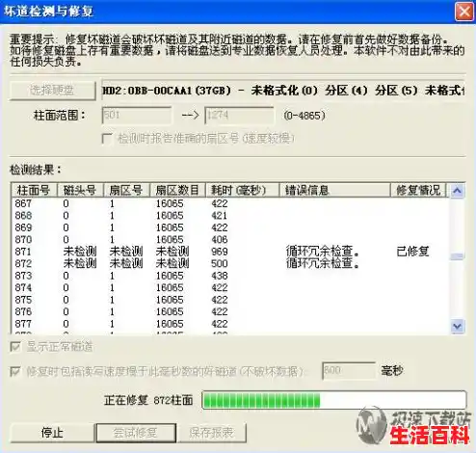
Task: Click the 正在修复 872柱面 status label
Action: pos(148,400)
